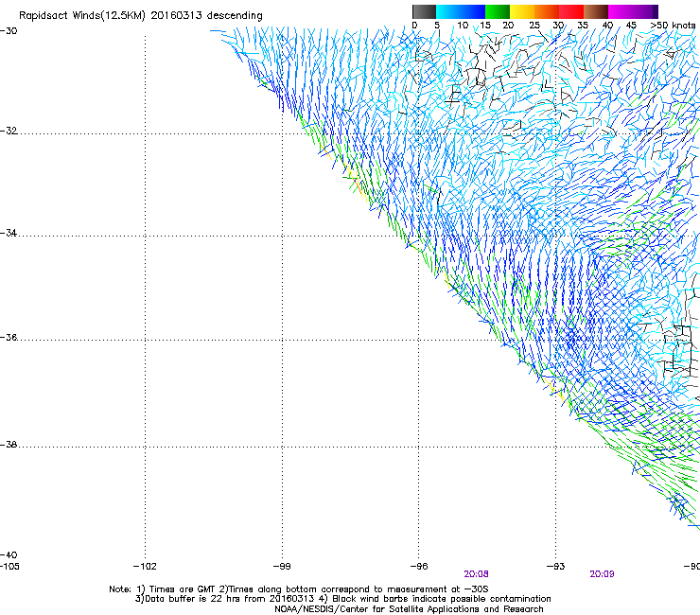Click the '10' legend scale label
The width and height of the screenshot is (700, 615).
click(463, 26)
